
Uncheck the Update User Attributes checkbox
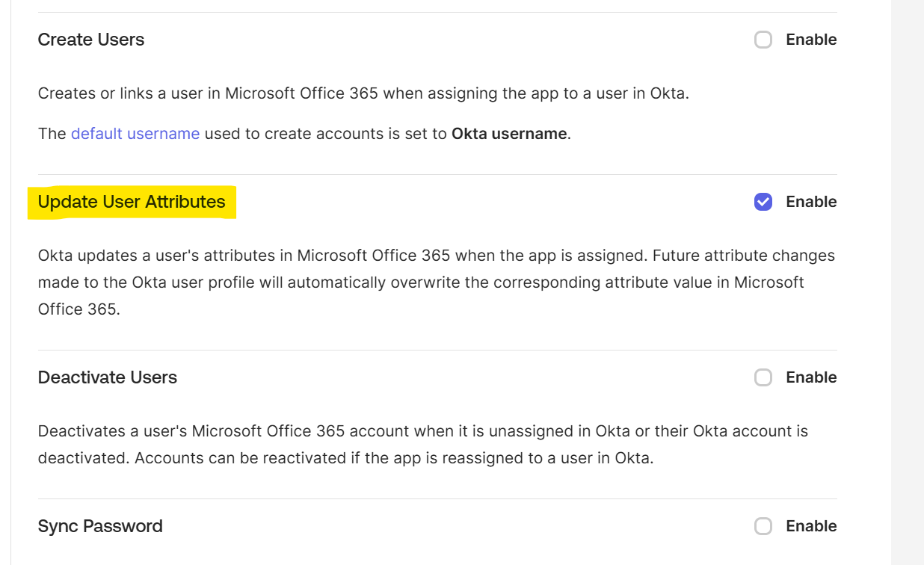(x=763, y=202)
